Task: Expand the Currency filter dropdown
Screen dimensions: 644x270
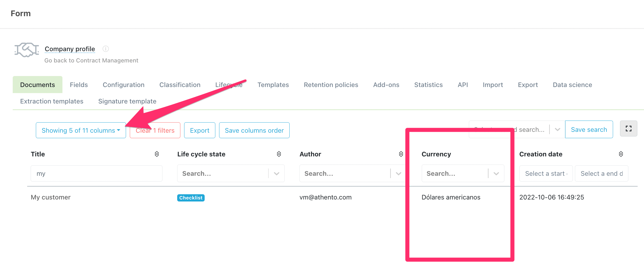Action: (x=496, y=173)
